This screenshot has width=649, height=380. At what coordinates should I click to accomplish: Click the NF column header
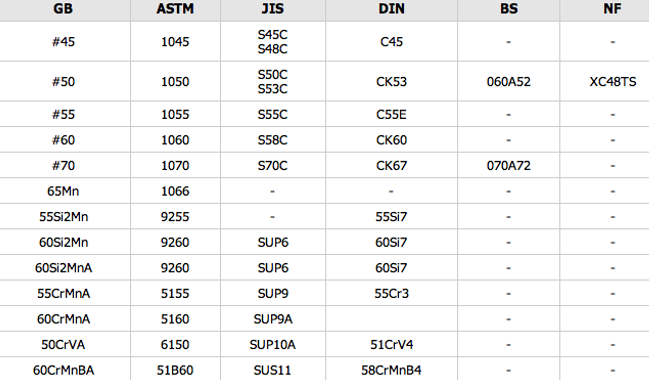pyautogui.click(x=612, y=9)
